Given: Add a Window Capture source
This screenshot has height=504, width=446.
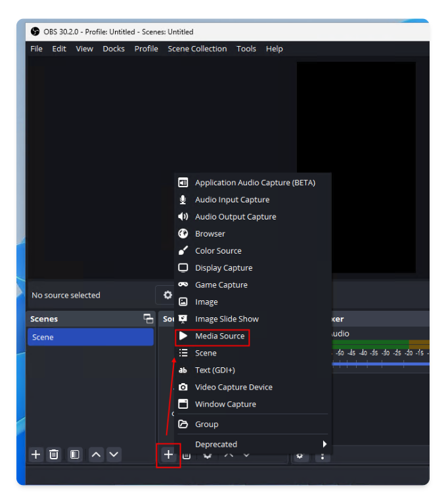Looking at the screenshot, I should click(x=253, y=404).
